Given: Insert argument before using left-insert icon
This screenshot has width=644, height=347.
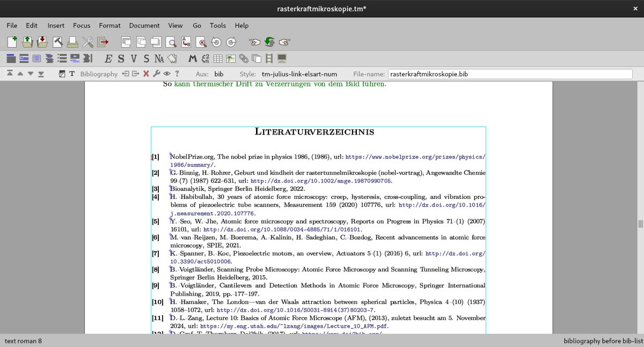Looking at the screenshot, I should tap(126, 74).
